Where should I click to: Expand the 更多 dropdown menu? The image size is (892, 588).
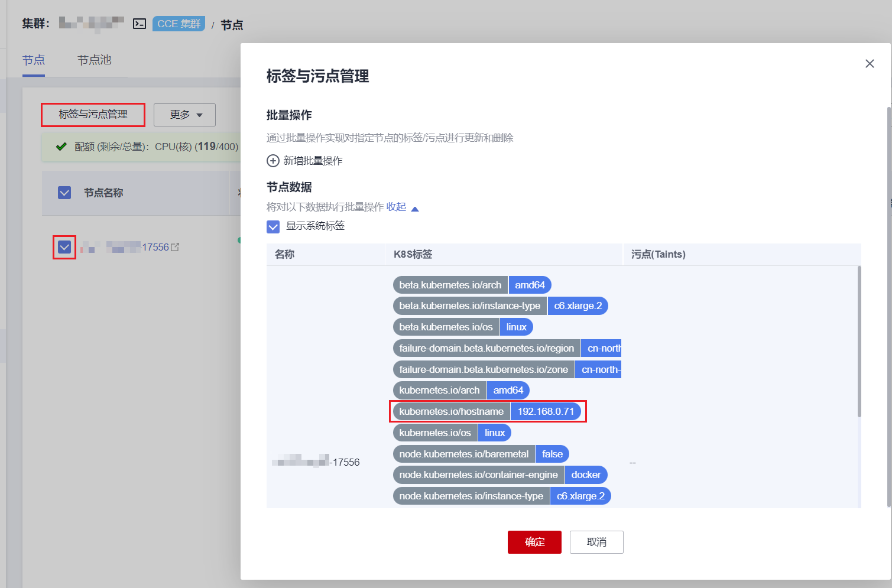click(x=184, y=115)
